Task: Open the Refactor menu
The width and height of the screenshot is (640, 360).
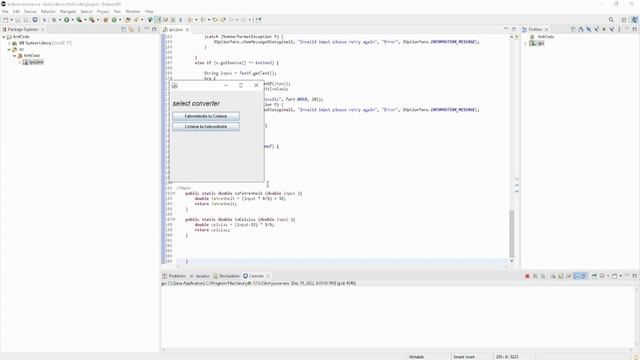Action: pyautogui.click(x=48, y=11)
